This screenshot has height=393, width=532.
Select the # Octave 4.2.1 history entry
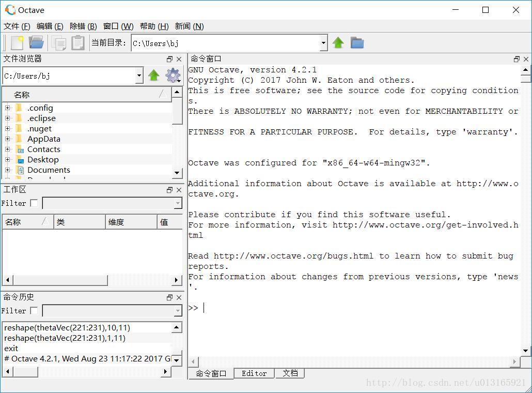87,359
